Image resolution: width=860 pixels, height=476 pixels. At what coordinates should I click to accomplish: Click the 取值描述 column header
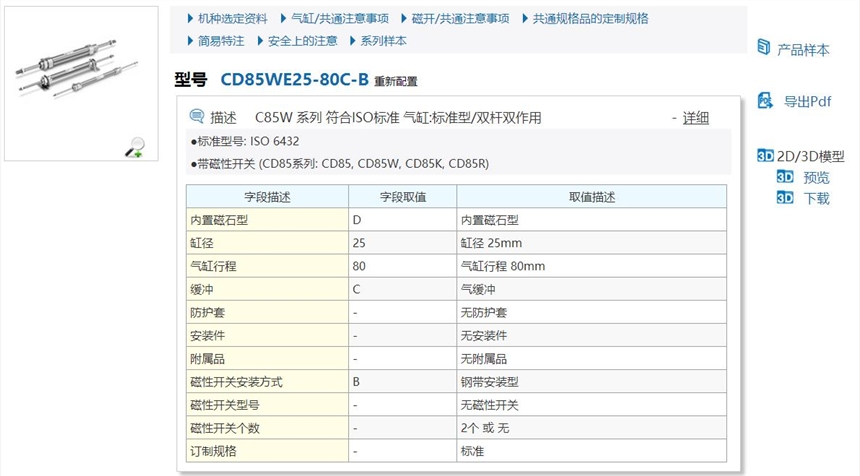[x=592, y=197]
